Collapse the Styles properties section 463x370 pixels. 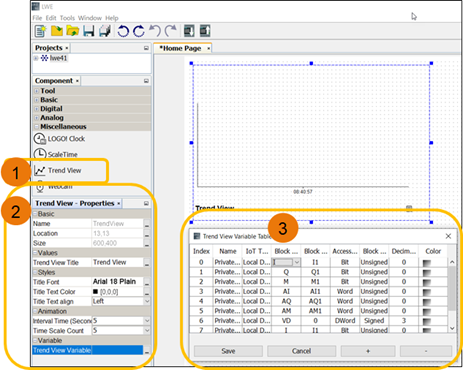(35, 272)
